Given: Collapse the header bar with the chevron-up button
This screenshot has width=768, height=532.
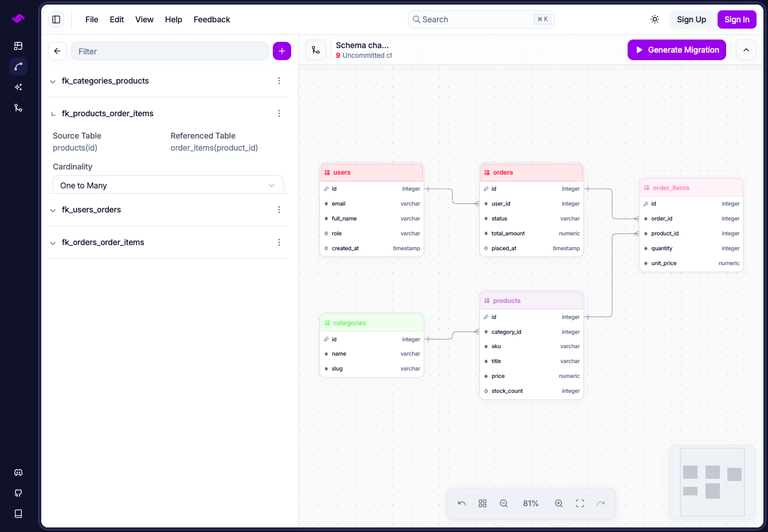Looking at the screenshot, I should tap(746, 50).
